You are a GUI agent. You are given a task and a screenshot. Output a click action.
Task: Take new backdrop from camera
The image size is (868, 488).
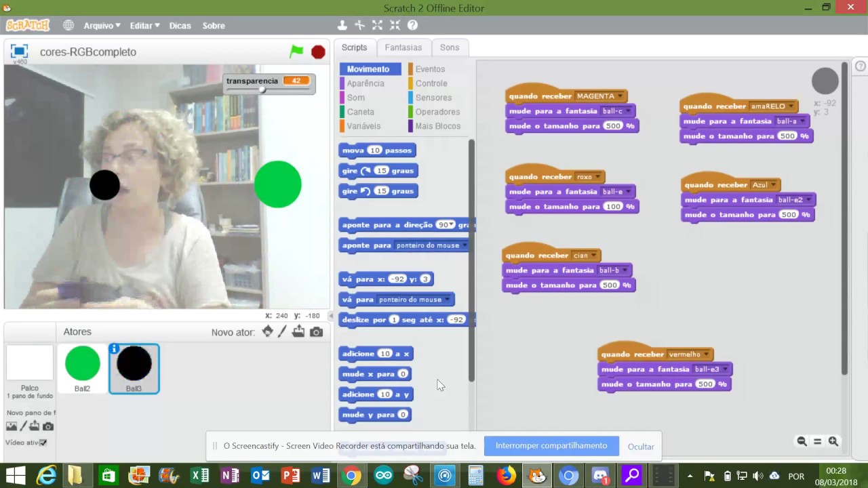click(48, 426)
